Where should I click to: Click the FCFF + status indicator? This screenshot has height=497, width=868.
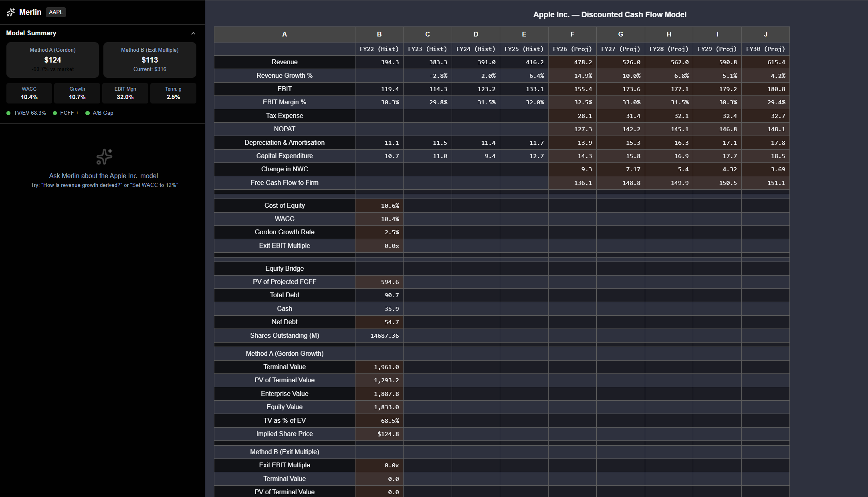66,113
